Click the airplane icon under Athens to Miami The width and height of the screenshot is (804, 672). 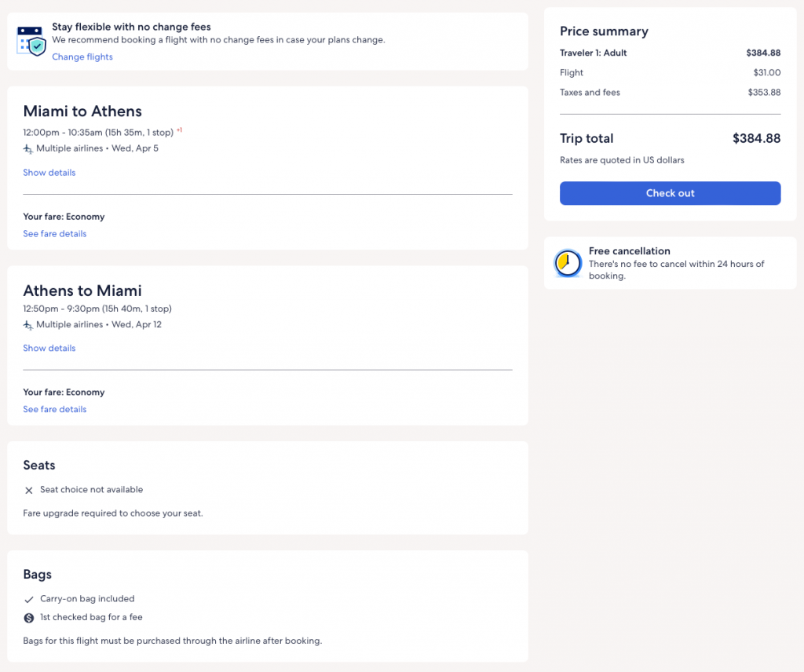[x=28, y=324]
